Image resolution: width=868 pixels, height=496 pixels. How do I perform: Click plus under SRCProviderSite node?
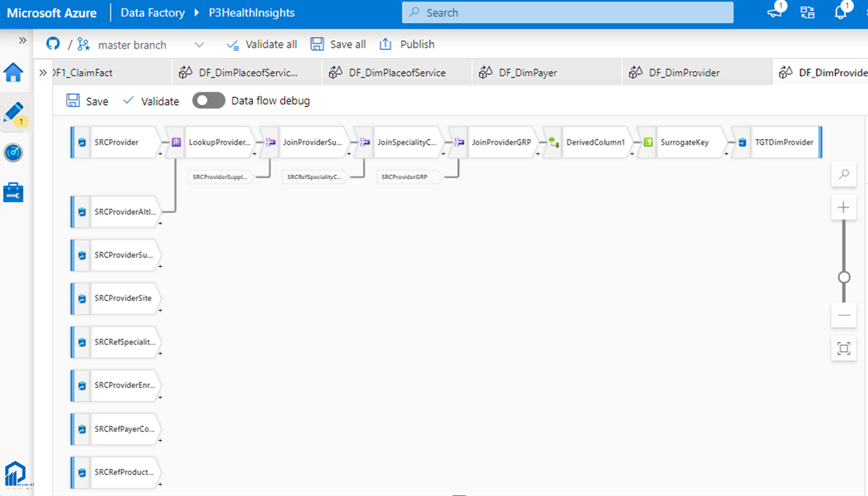(x=160, y=310)
